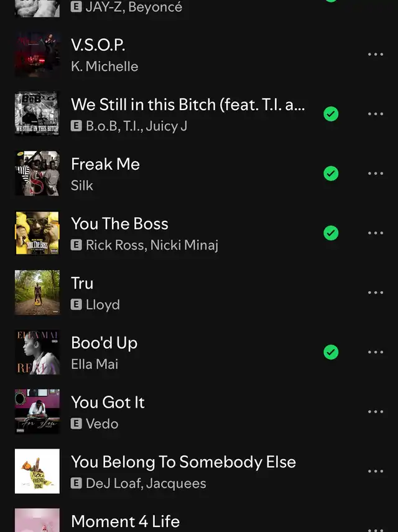Tap the Ella Mai album cover thumbnail

tap(37, 352)
